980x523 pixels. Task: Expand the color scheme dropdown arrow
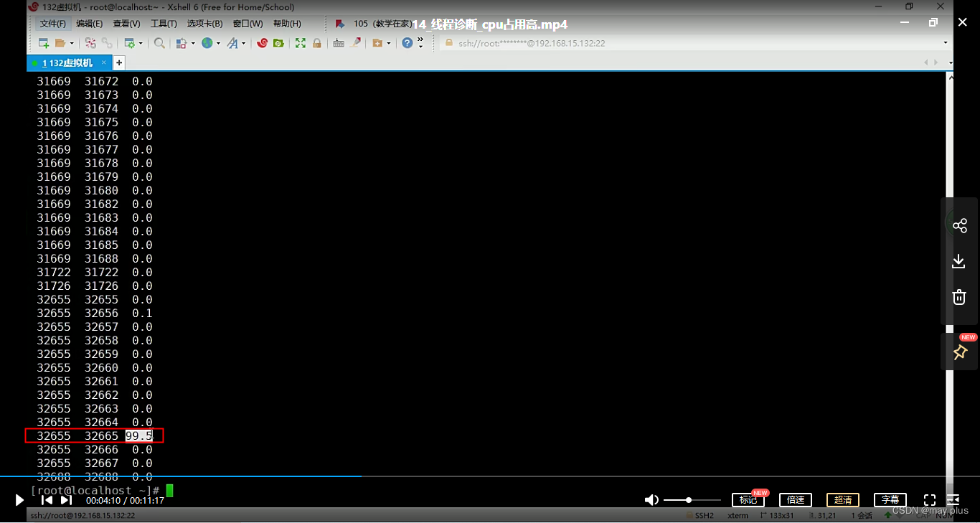click(193, 43)
